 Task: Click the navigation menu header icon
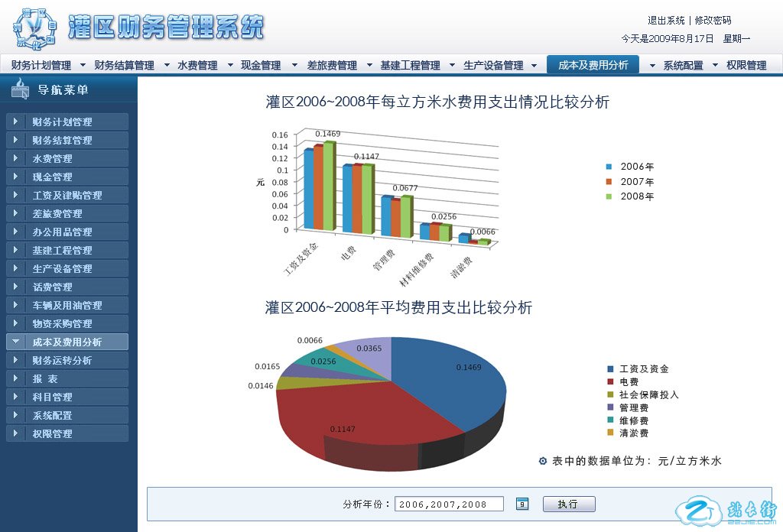[x=21, y=90]
